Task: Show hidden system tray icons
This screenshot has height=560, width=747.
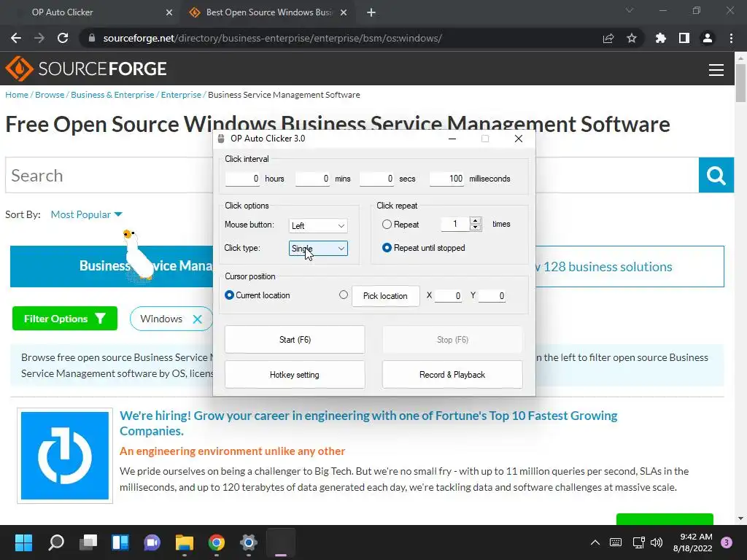Action: pos(595,542)
